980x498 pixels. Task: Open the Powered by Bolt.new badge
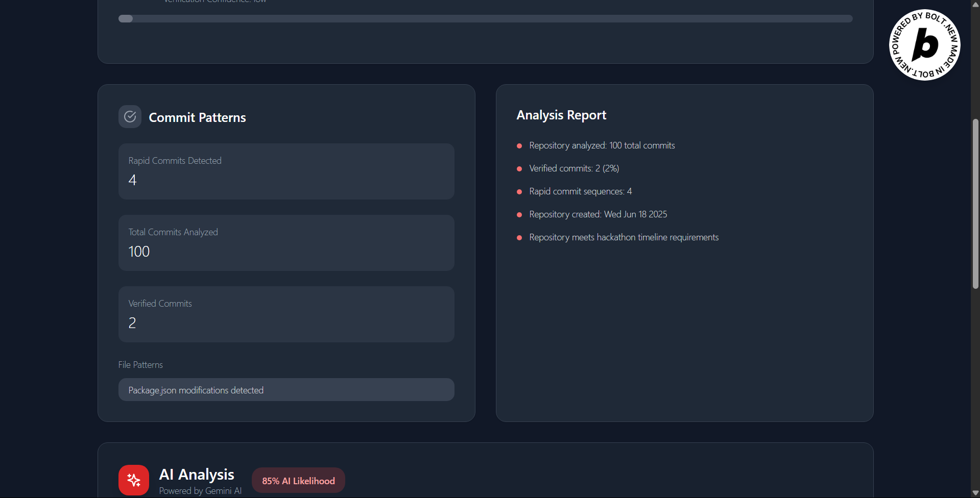pyautogui.click(x=925, y=45)
